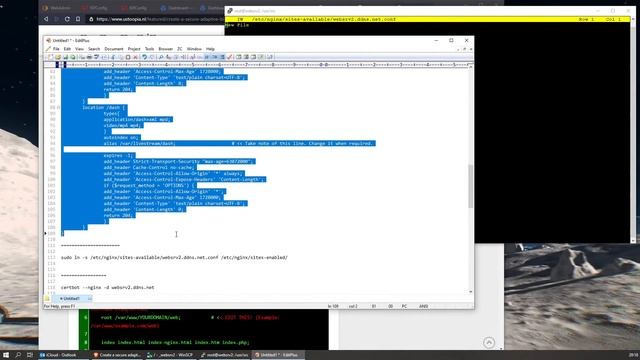Click the 'certbot --nginx -d' line text
640x360 pixels.
tap(108, 287)
